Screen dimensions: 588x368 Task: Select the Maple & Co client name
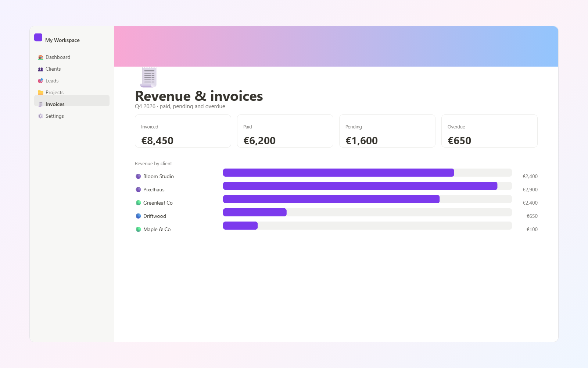pyautogui.click(x=157, y=229)
